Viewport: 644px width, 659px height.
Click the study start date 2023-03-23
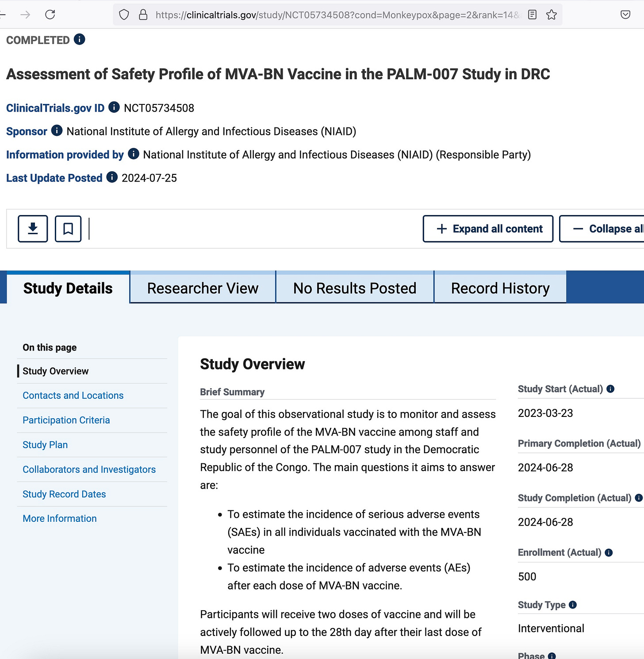click(x=545, y=413)
